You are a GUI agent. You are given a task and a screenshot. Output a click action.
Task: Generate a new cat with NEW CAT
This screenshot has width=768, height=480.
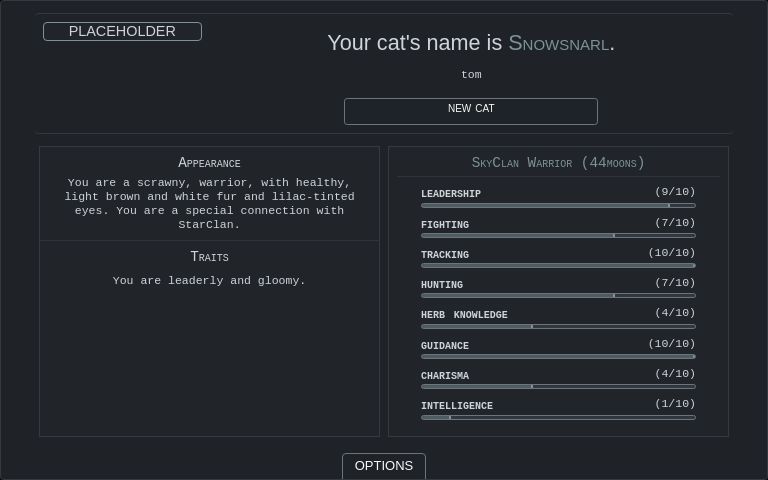click(470, 110)
